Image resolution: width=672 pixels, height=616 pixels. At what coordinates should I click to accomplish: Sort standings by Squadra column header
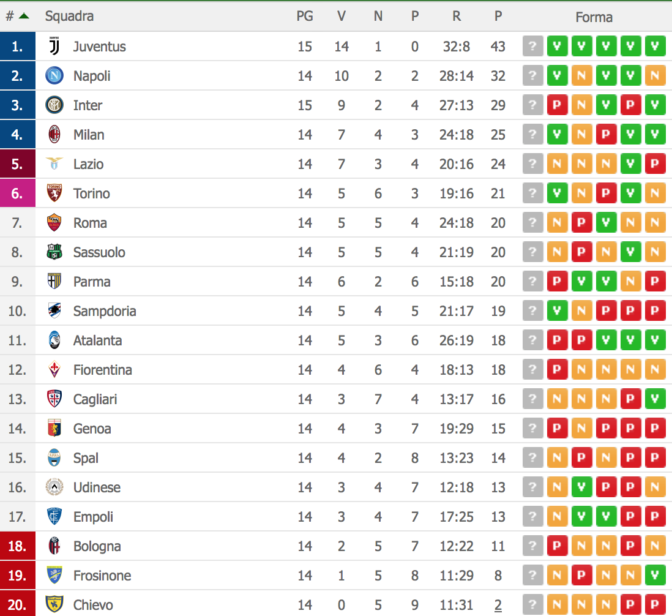tap(69, 17)
